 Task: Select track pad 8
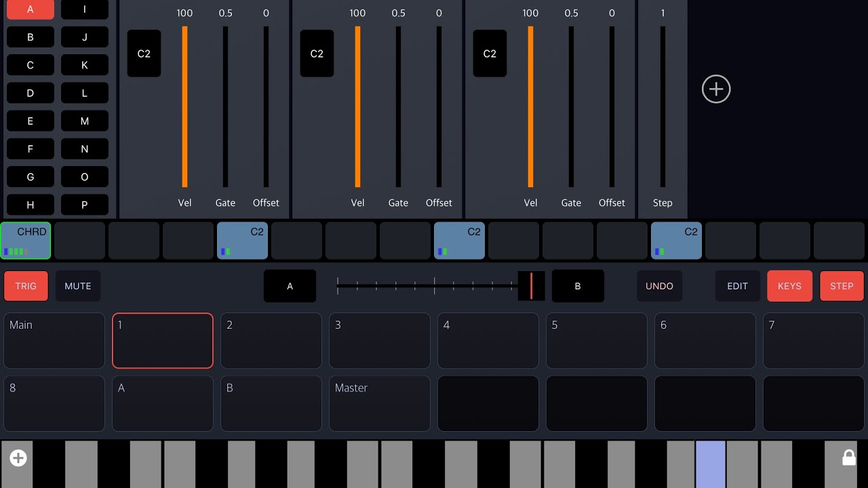click(x=54, y=404)
